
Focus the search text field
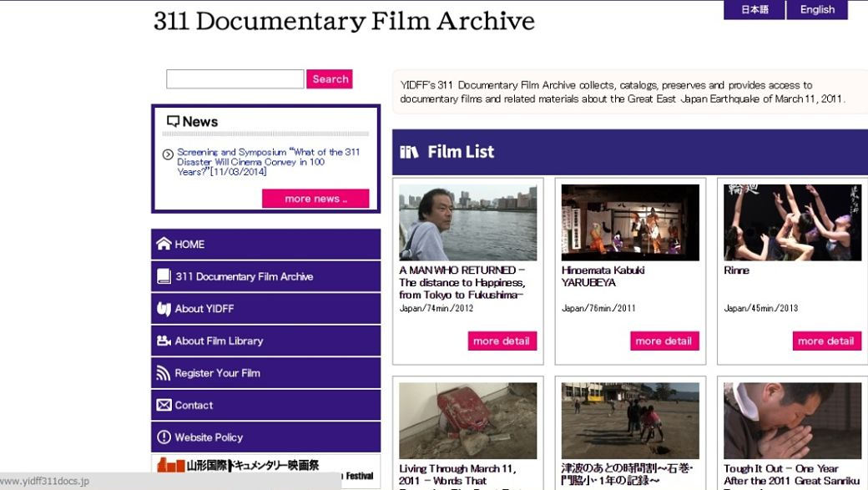pyautogui.click(x=235, y=79)
